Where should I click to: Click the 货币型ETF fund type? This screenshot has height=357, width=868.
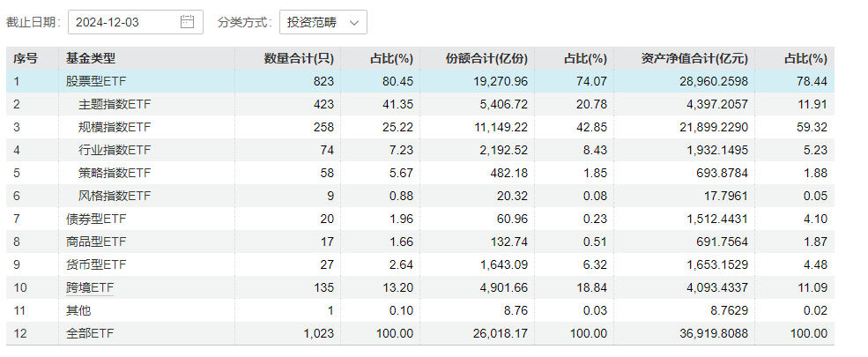96,264
